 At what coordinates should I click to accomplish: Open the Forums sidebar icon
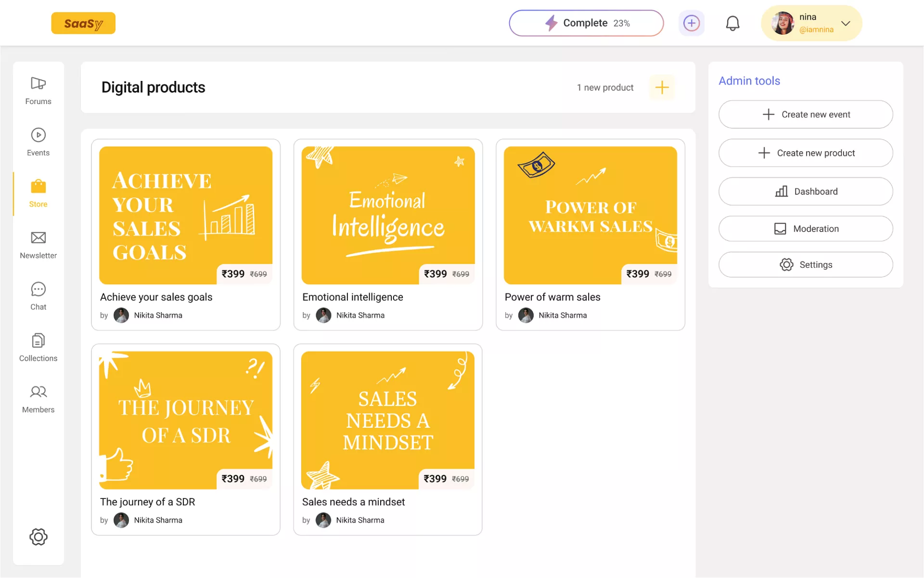coord(38,84)
